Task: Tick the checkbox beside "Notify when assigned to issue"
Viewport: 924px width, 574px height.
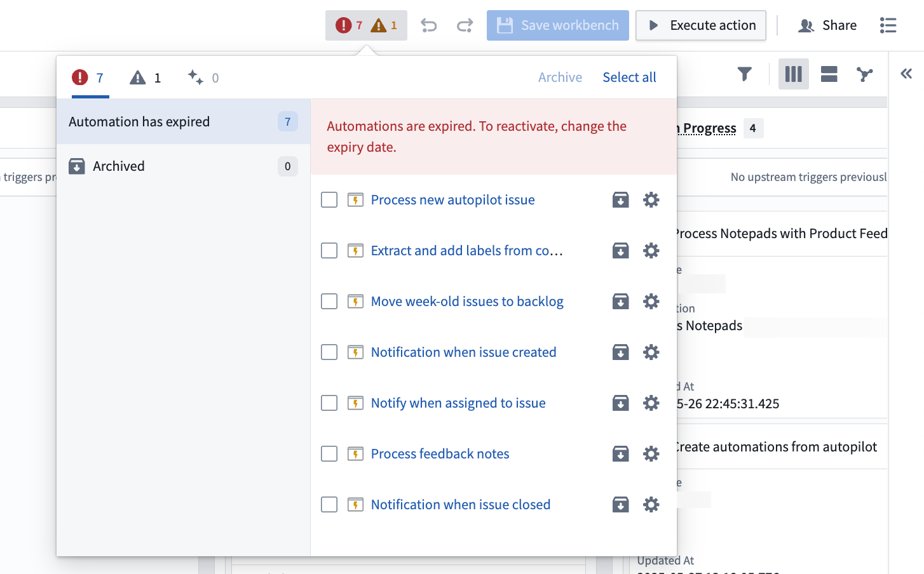Action: (329, 403)
